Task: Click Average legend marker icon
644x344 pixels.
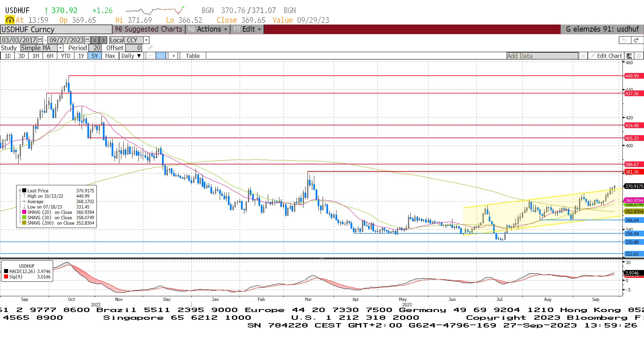Action: (24, 201)
